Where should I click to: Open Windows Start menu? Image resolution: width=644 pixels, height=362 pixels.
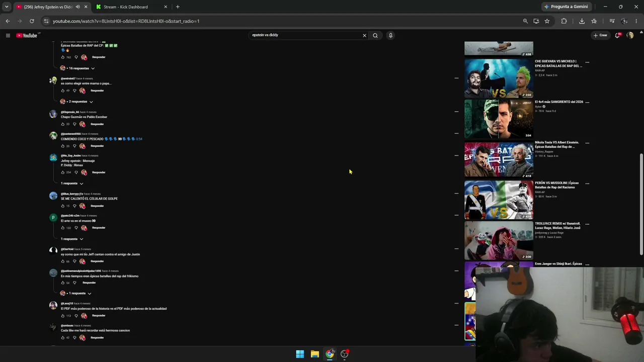click(300, 354)
